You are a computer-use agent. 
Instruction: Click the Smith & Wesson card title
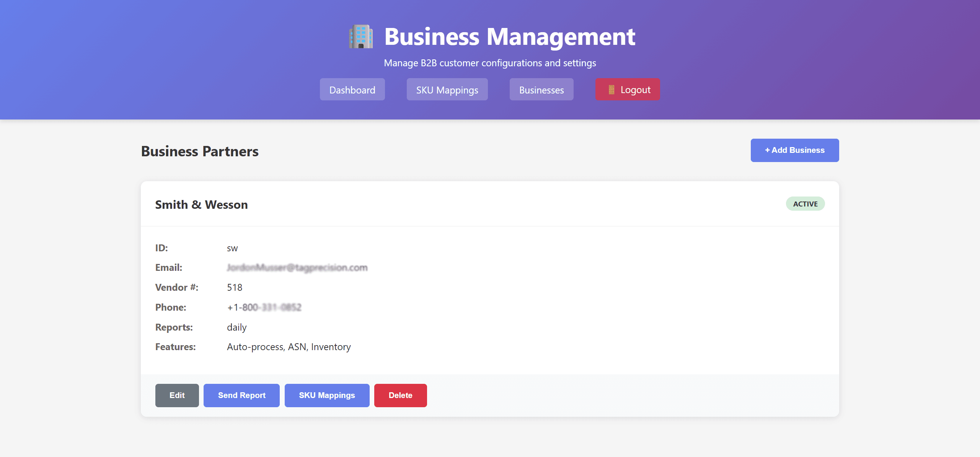pyautogui.click(x=201, y=205)
